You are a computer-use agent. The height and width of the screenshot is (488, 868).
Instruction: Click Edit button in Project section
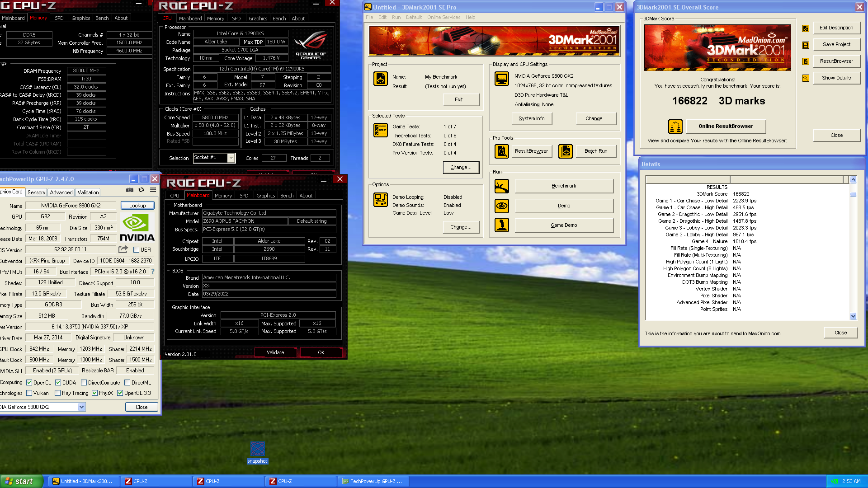pos(461,99)
